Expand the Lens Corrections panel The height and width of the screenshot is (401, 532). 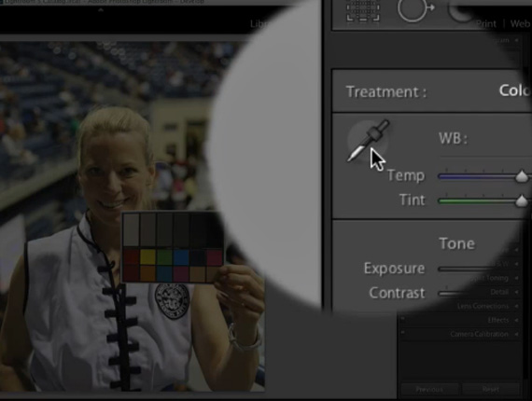(x=516, y=306)
